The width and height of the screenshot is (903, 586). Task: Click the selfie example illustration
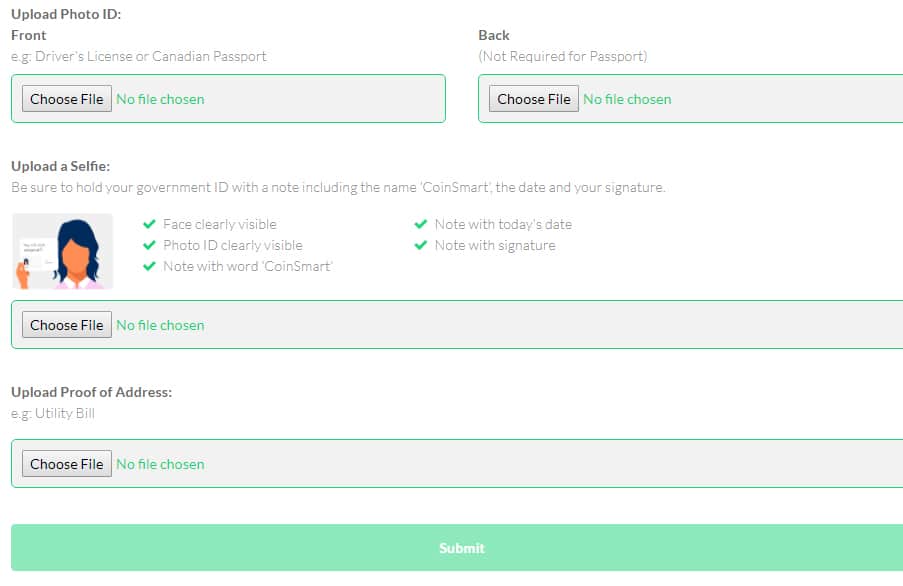click(x=62, y=251)
